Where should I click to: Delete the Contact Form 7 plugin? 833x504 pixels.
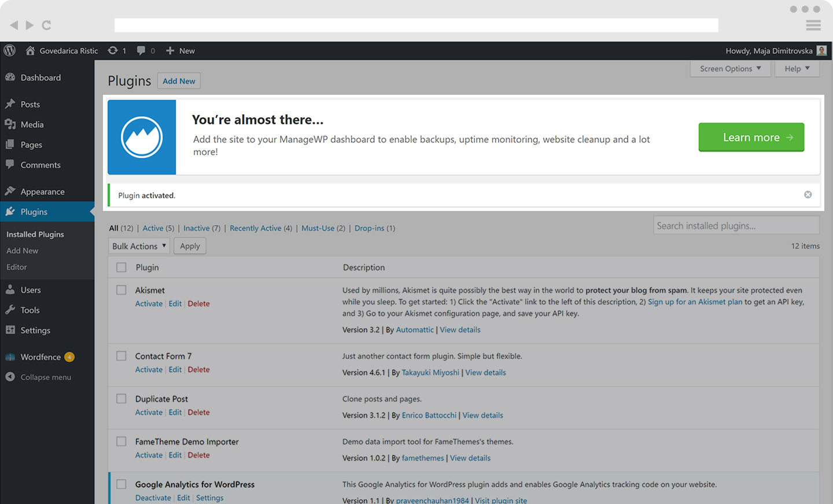click(x=198, y=369)
